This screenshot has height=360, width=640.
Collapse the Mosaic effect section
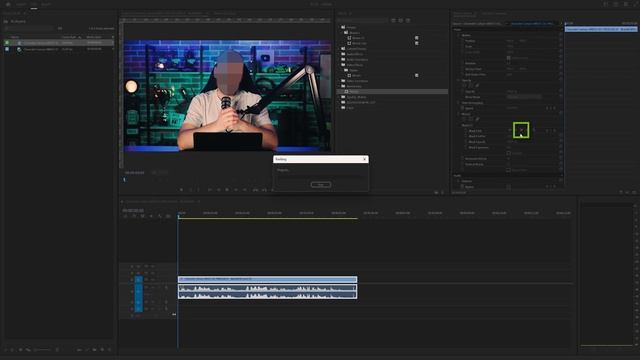458,114
